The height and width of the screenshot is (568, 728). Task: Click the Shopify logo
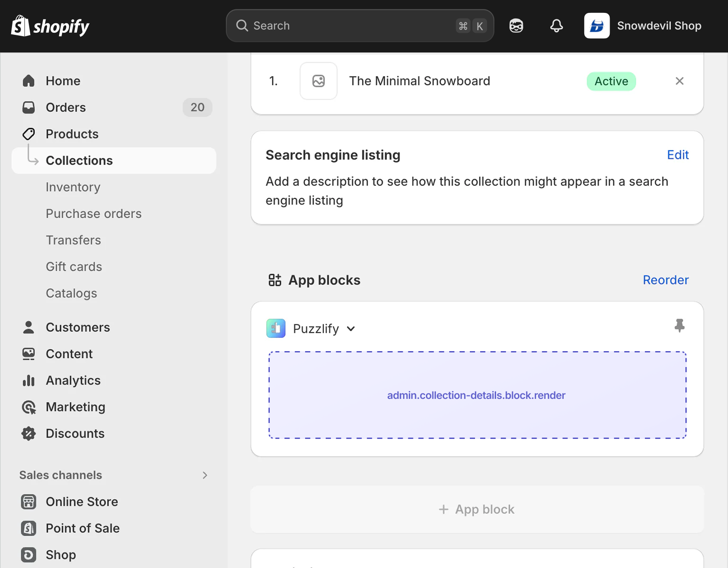pyautogui.click(x=50, y=26)
